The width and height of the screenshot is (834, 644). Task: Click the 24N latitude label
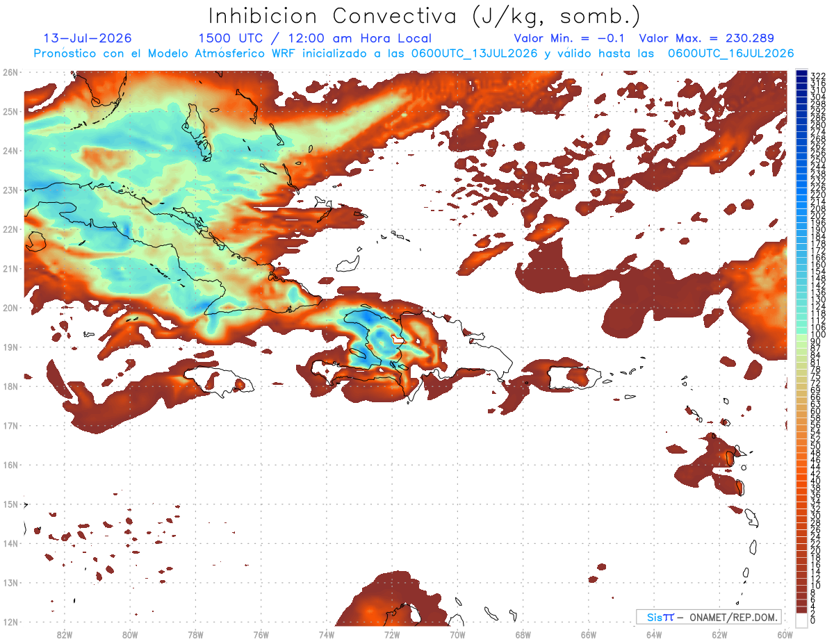click(10, 151)
